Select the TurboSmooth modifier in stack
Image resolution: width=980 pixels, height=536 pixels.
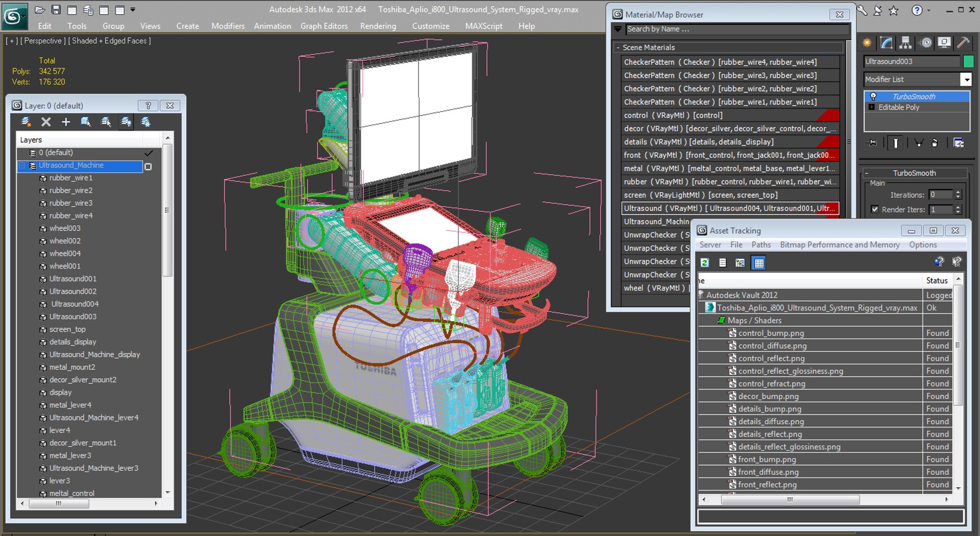917,96
